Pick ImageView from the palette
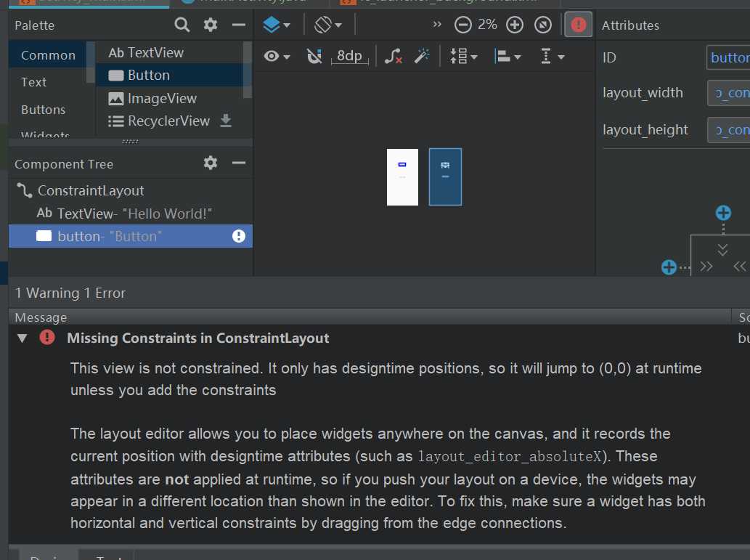The height and width of the screenshot is (560, 750). click(x=152, y=98)
